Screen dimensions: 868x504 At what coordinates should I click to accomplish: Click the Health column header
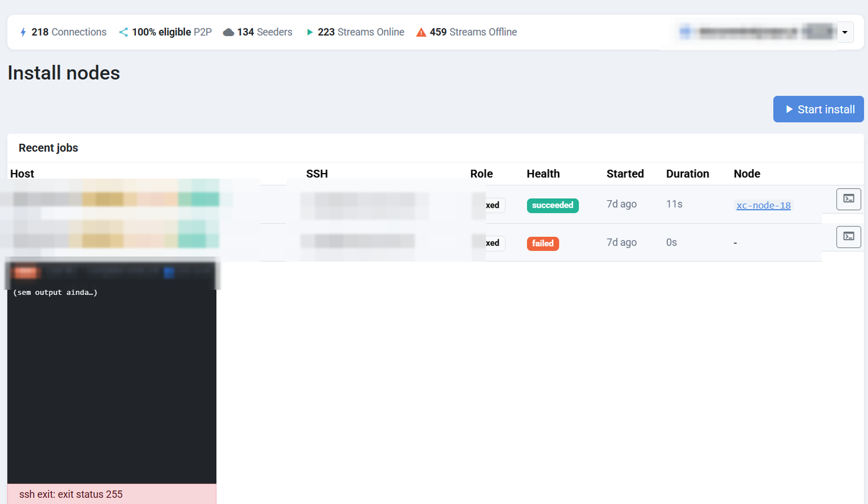coord(543,174)
